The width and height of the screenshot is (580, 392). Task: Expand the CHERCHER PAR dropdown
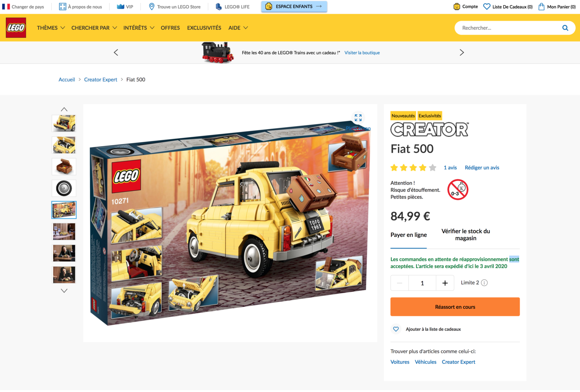pyautogui.click(x=94, y=28)
